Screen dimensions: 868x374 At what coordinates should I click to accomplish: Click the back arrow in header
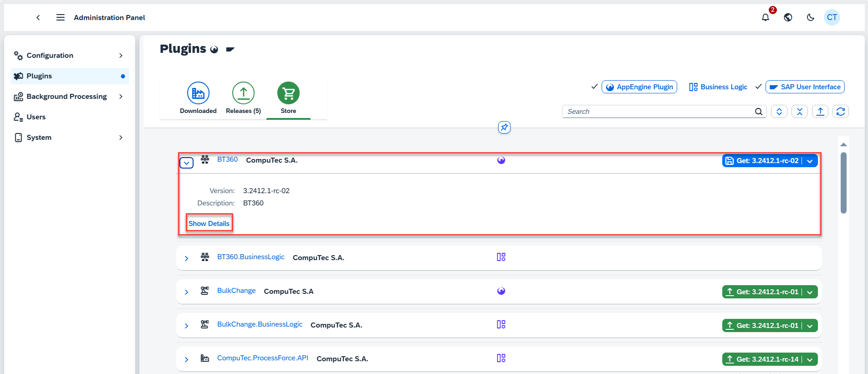[x=38, y=17]
